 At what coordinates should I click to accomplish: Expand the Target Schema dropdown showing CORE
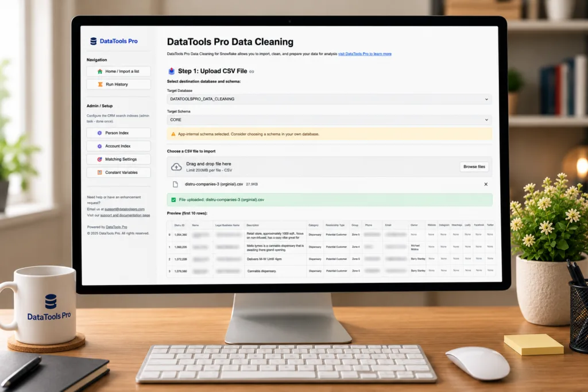pos(329,120)
